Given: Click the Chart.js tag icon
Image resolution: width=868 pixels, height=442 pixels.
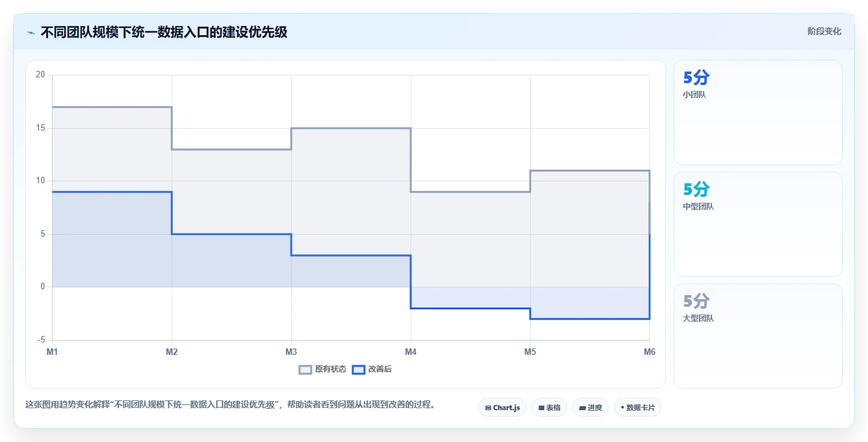Looking at the screenshot, I should tap(488, 408).
